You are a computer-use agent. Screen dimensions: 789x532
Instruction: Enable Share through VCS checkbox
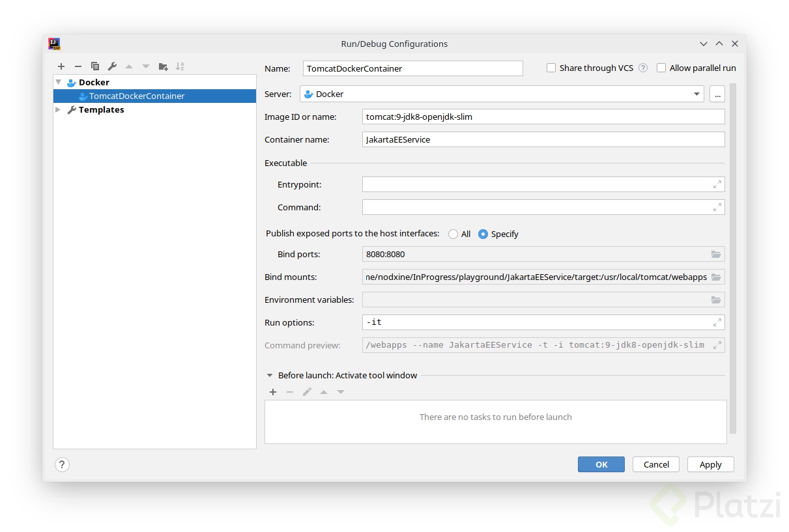(x=551, y=68)
